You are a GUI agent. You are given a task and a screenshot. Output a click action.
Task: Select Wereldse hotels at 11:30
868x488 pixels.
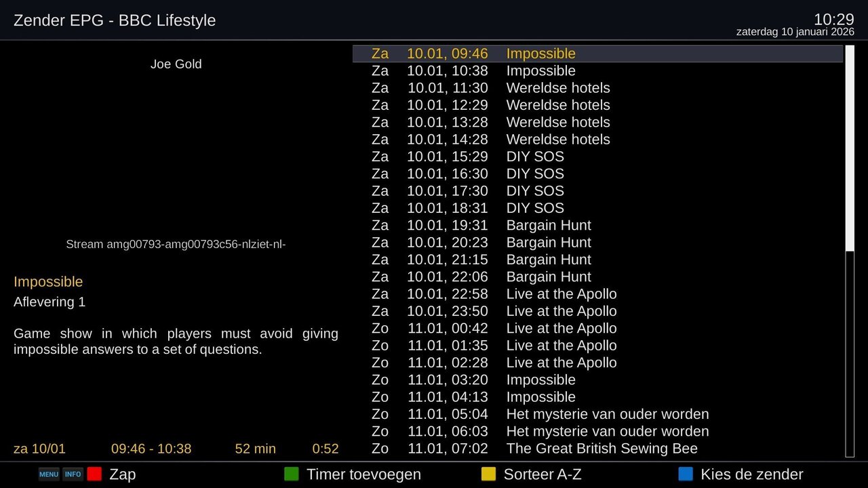point(597,88)
